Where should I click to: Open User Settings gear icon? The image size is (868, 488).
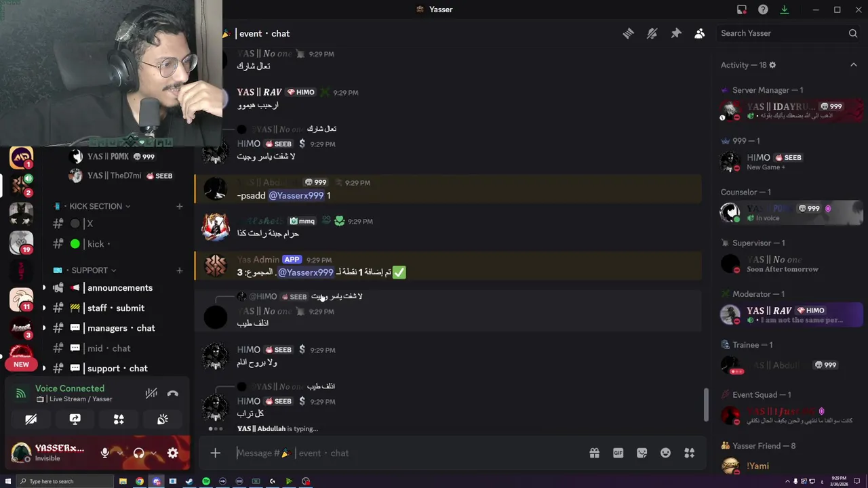point(172,453)
